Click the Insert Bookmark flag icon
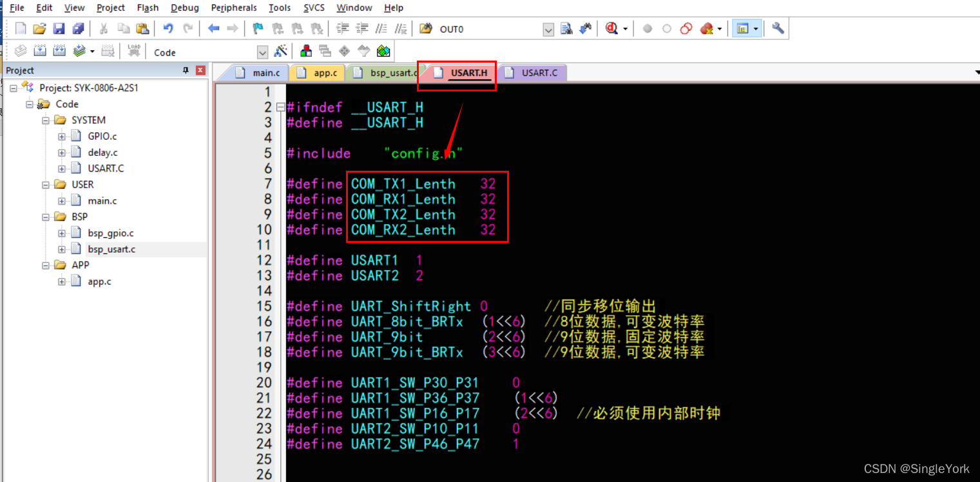The height and width of the screenshot is (482, 980). coord(258,28)
